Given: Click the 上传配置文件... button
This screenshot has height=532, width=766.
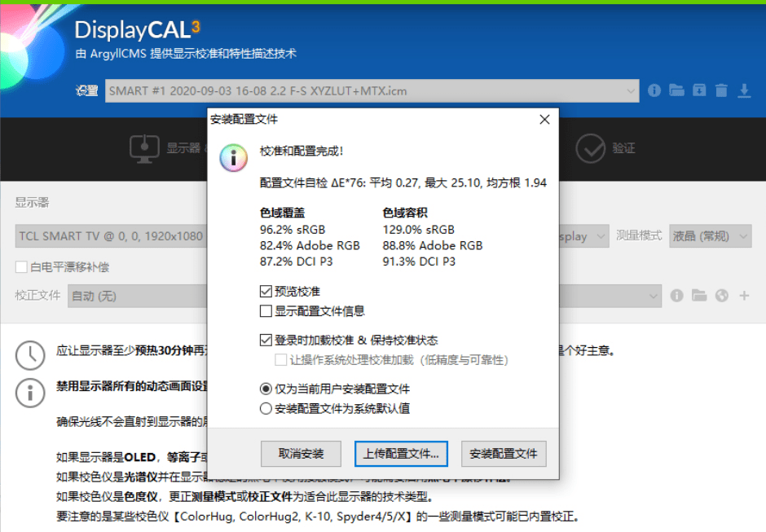Looking at the screenshot, I should 401,454.
